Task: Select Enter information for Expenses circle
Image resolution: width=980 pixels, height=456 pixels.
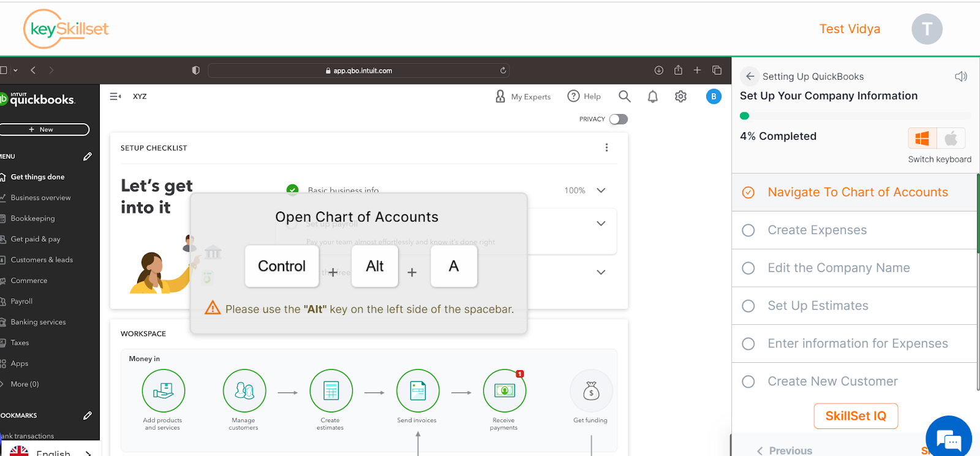Action: (748, 344)
